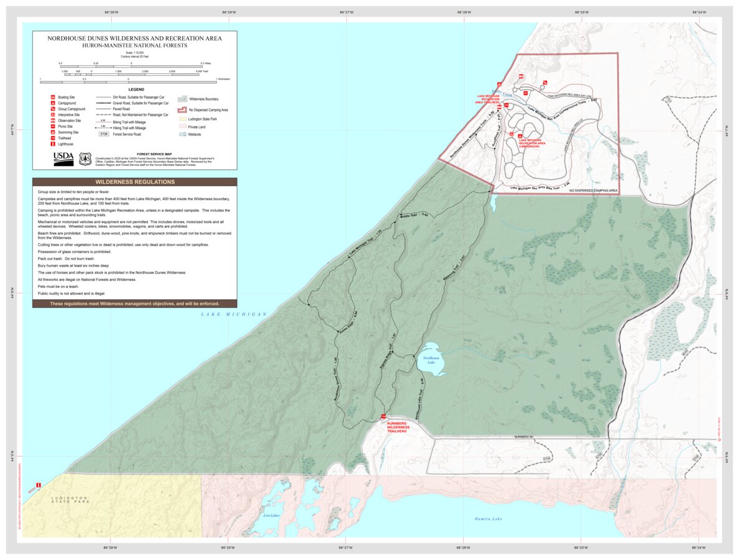
Task: Click the Lighthouse symbol in the legend
Action: tap(53, 144)
